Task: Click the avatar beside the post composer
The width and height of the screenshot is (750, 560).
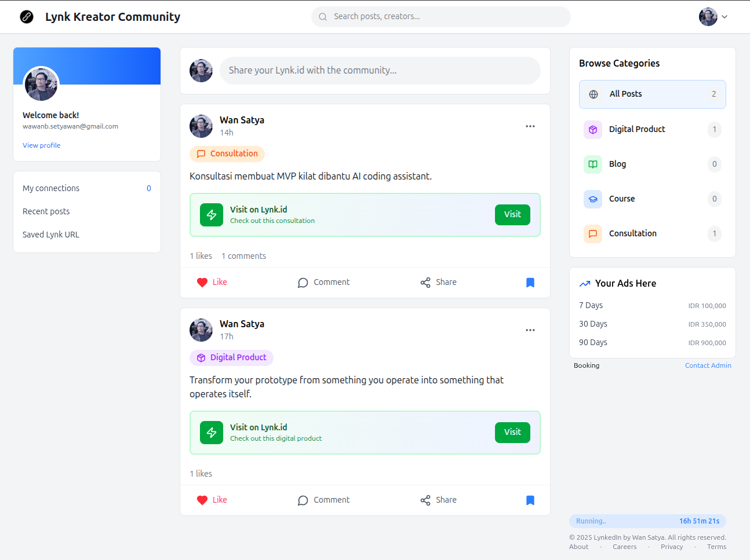Action: pyautogui.click(x=201, y=71)
